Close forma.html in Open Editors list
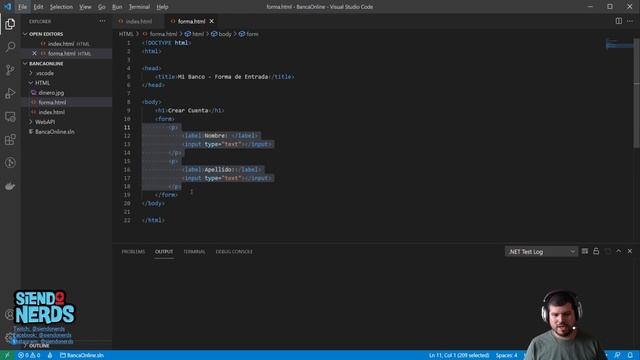 pos(34,53)
